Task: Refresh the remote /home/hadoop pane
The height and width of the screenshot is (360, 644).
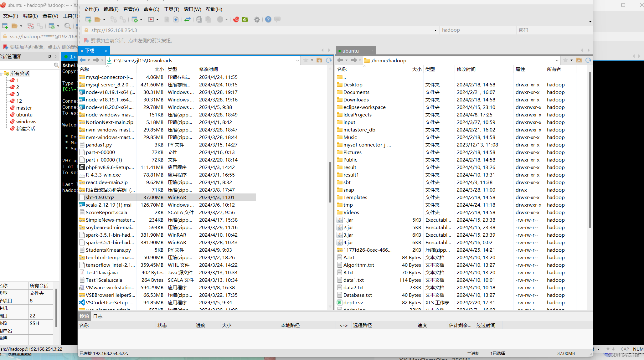Action: [588, 60]
